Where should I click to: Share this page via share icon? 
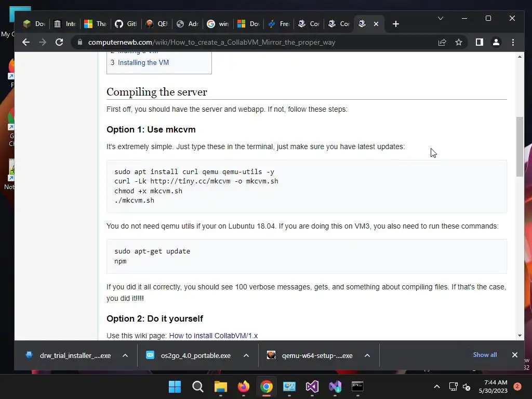click(442, 42)
